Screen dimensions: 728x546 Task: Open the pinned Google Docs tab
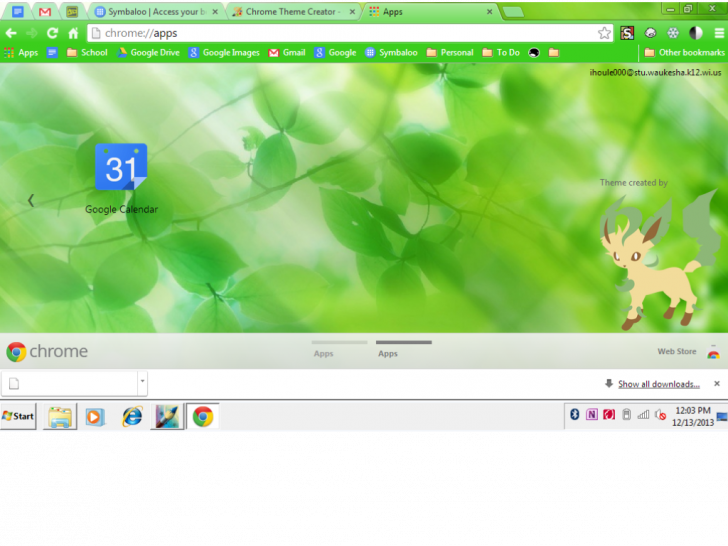point(18,12)
